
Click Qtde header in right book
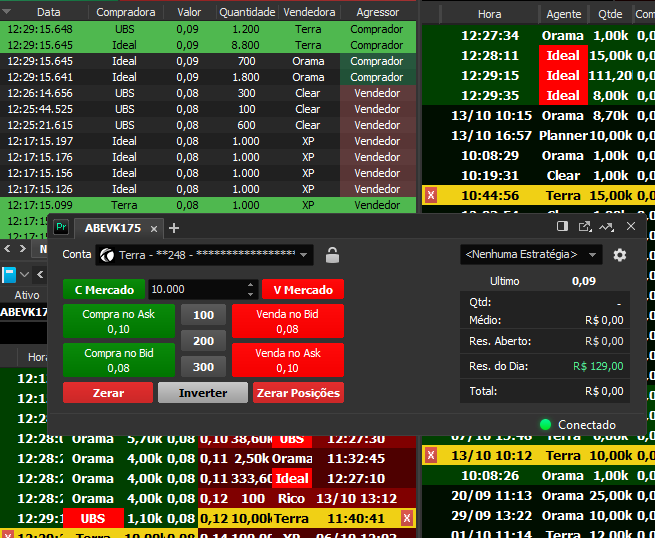point(610,14)
